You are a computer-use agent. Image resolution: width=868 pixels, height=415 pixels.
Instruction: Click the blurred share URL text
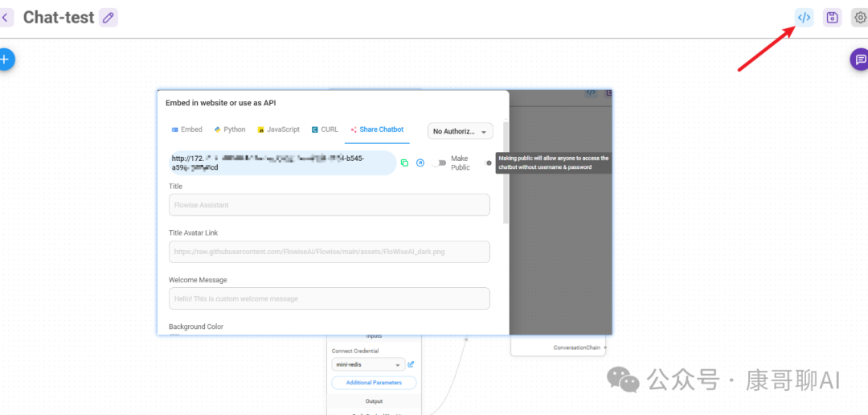pos(283,163)
